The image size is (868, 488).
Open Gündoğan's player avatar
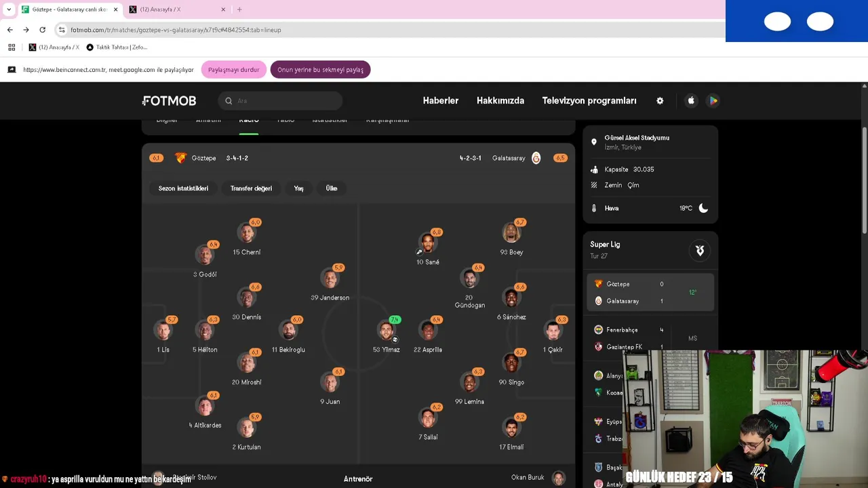click(x=469, y=278)
